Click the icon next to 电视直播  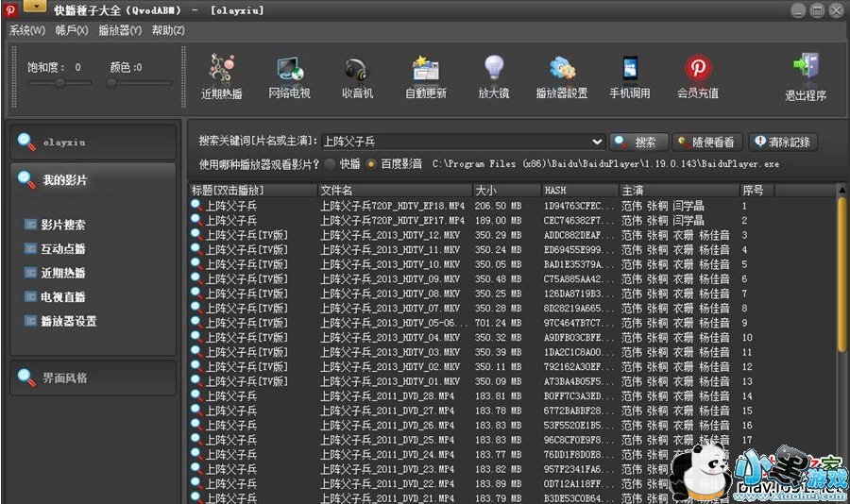tap(30, 297)
